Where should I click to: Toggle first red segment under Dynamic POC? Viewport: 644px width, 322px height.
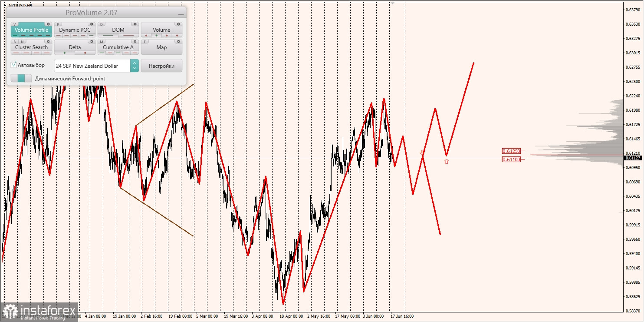[x=58, y=36]
